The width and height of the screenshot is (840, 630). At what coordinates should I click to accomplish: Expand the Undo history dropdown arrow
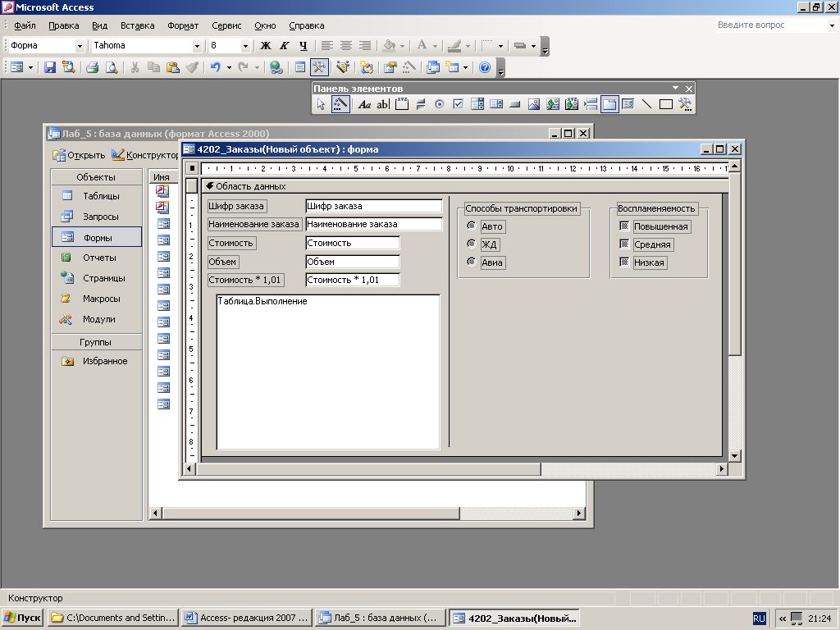(229, 67)
